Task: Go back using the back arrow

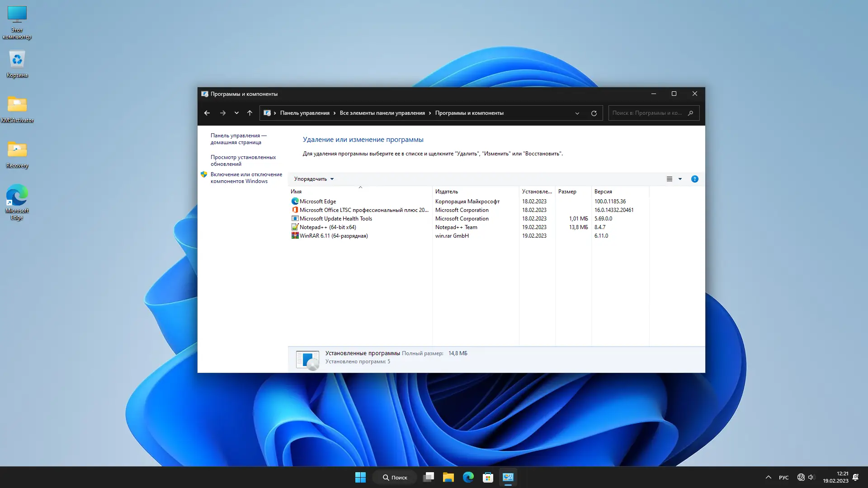Action: pos(207,113)
